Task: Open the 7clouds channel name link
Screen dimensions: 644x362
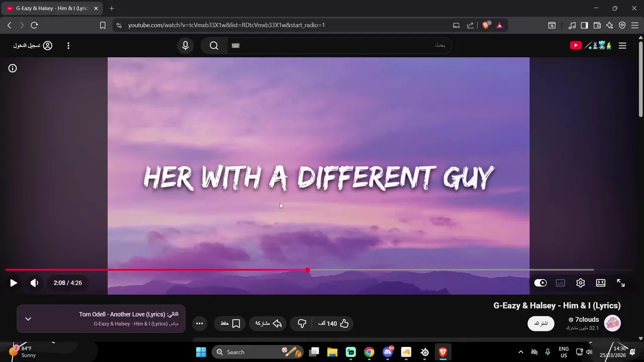Action: pos(587,320)
